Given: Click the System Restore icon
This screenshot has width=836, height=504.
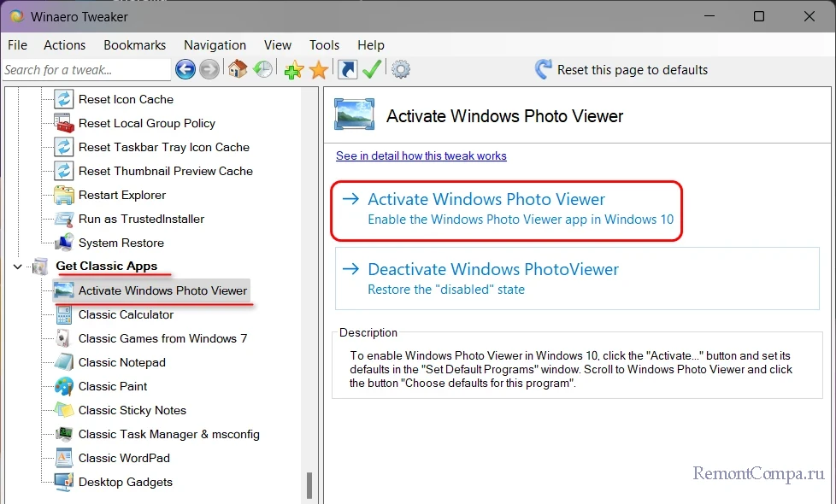Looking at the screenshot, I should tap(64, 243).
